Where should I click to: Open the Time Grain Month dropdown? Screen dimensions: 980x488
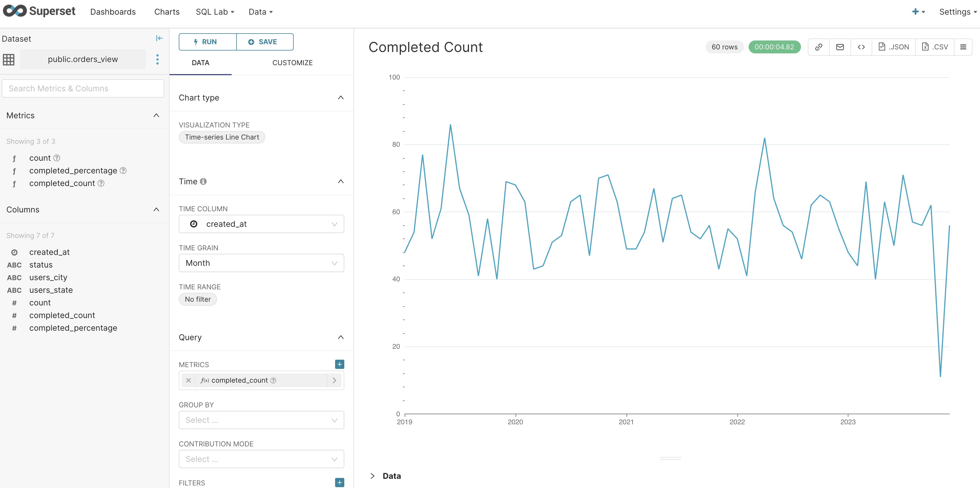(x=261, y=263)
